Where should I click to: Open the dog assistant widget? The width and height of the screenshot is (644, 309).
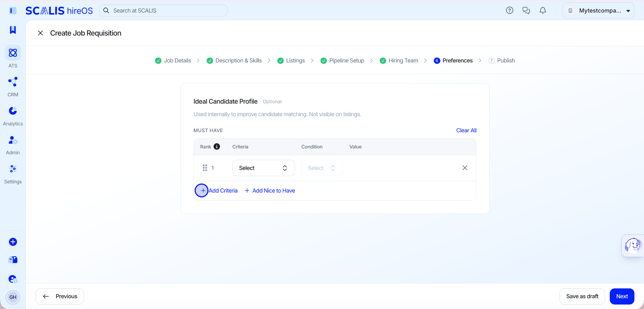tap(632, 245)
